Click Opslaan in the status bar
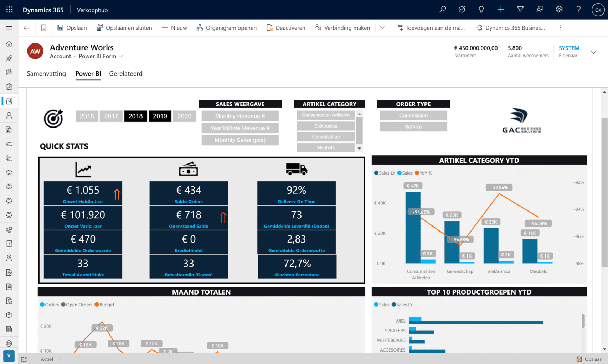This screenshot has height=364, width=608. (589, 359)
